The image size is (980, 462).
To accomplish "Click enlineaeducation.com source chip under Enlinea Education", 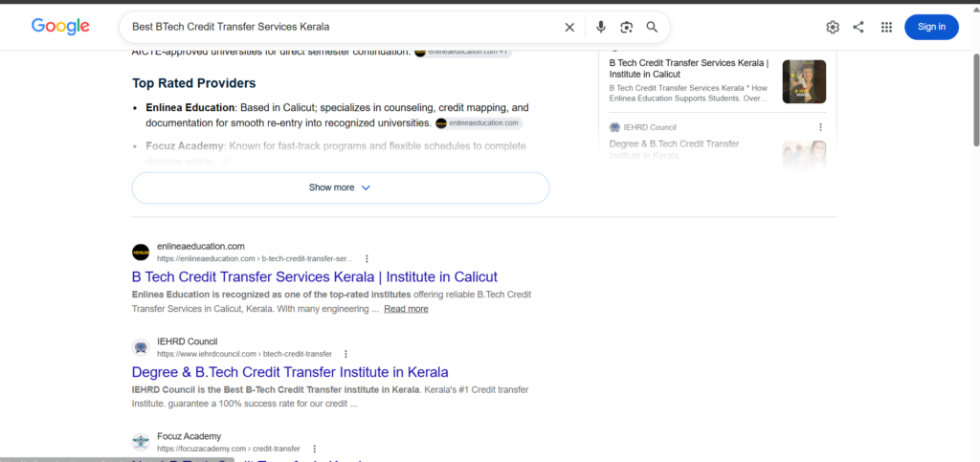I will (479, 123).
